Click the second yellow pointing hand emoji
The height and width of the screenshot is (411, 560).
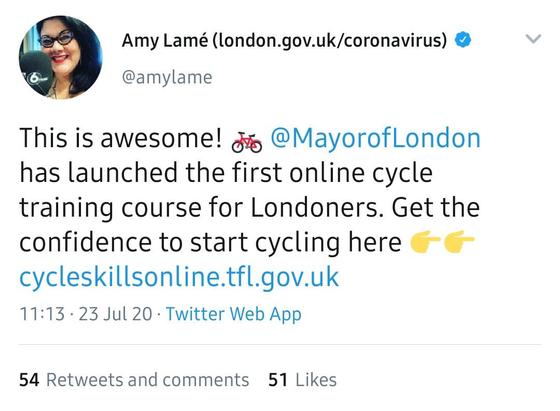[459, 241]
